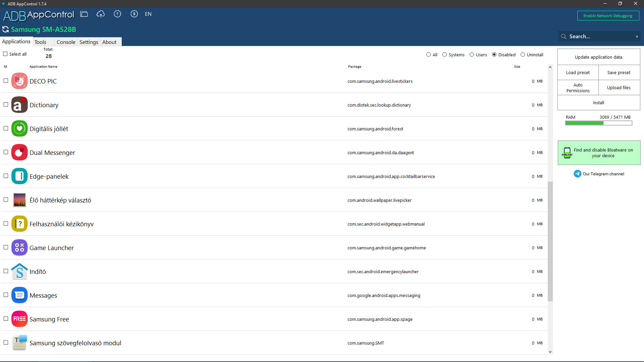The height and width of the screenshot is (362, 644).
Task: Check the Samsung Free row checkbox
Action: [x=6, y=319]
